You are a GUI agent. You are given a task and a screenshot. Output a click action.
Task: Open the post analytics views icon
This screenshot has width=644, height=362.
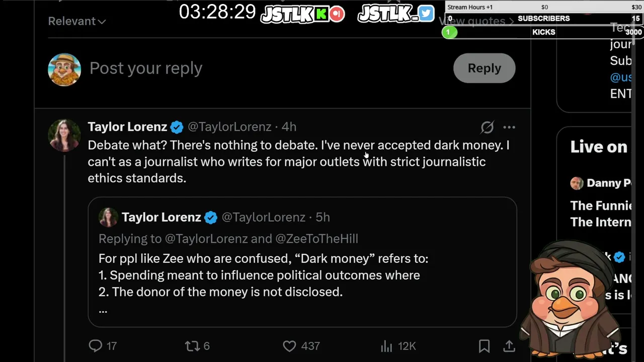[386, 346]
